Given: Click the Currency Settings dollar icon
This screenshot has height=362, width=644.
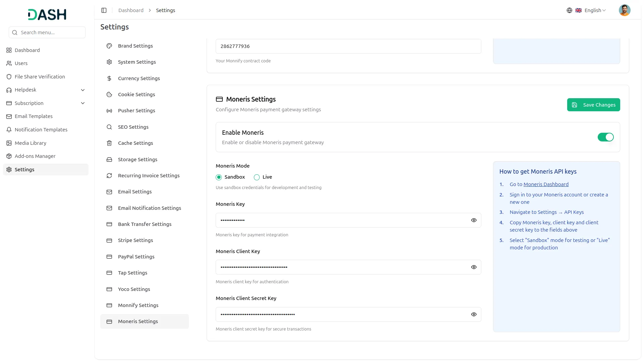Looking at the screenshot, I should tap(109, 78).
